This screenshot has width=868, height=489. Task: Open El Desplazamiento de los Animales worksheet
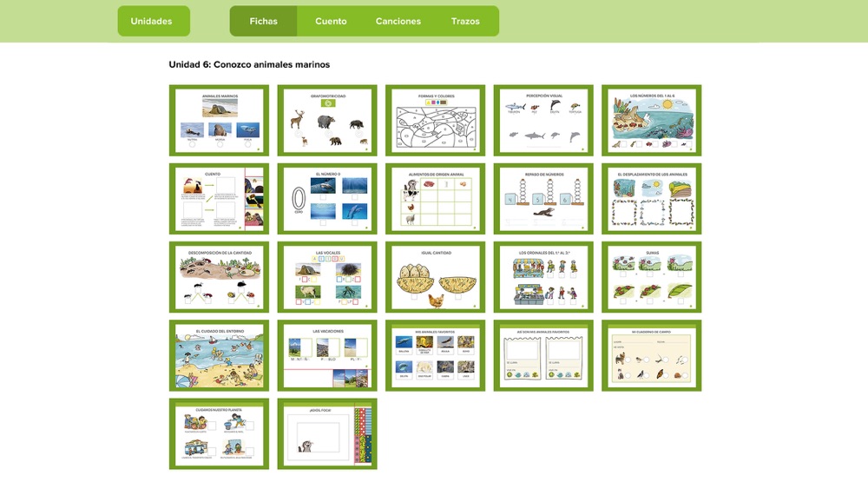pyautogui.click(x=652, y=199)
